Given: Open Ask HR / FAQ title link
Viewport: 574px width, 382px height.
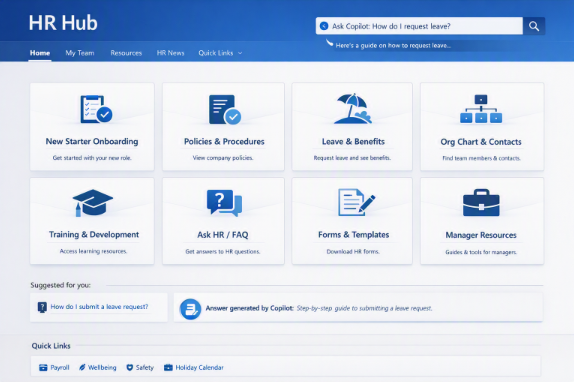Looking at the screenshot, I should point(223,235).
